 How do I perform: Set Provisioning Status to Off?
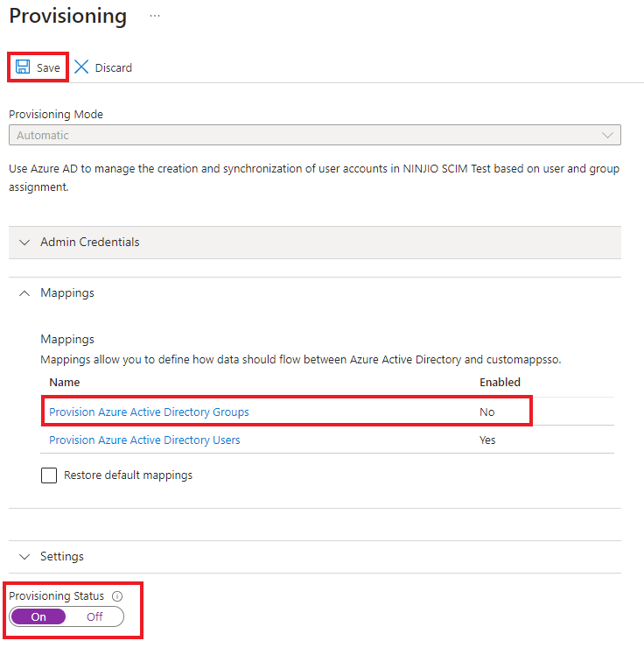tap(94, 616)
